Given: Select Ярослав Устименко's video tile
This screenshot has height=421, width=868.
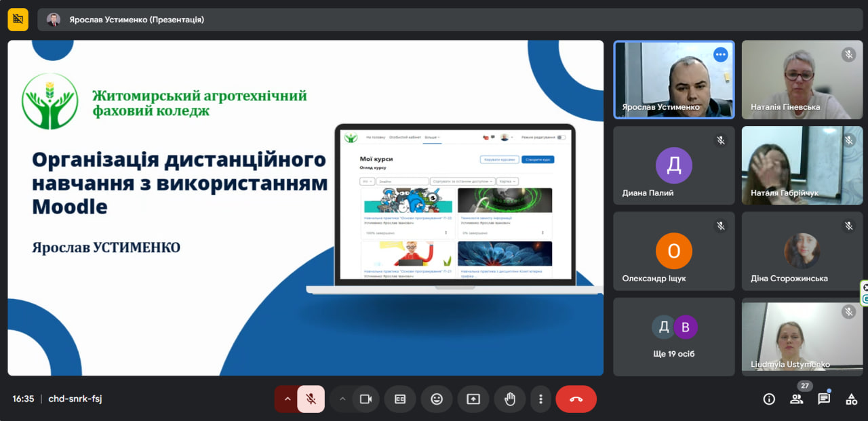Looking at the screenshot, I should 674,79.
